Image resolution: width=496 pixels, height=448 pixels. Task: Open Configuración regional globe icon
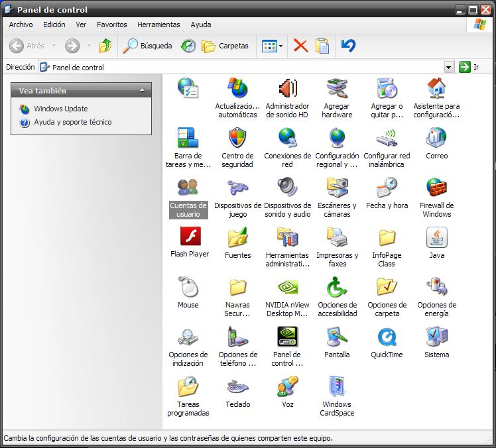pos(337,138)
